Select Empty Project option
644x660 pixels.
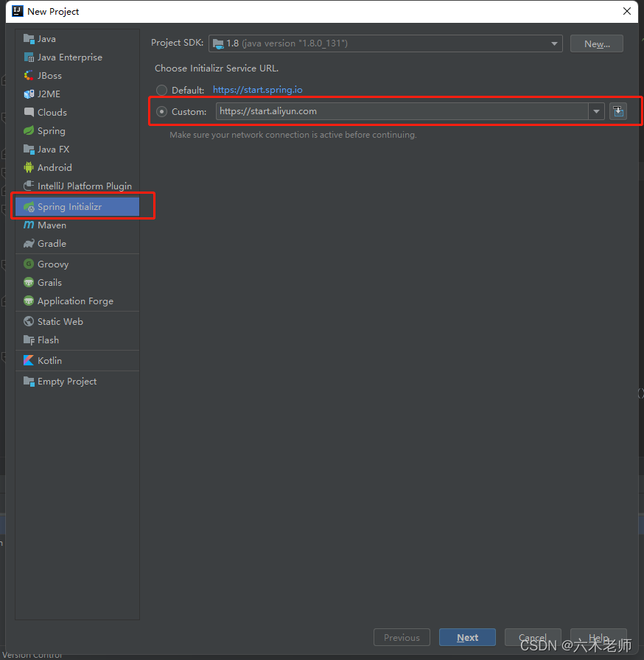77,382
